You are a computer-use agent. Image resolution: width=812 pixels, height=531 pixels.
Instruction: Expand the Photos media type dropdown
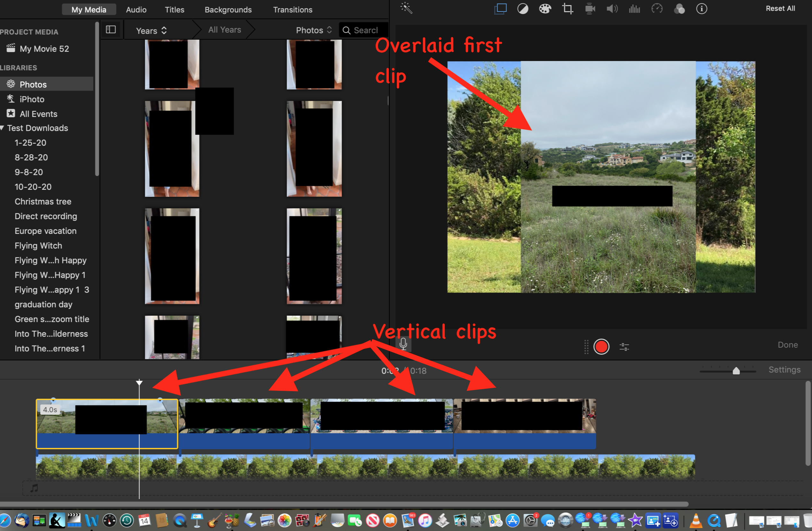[314, 30]
